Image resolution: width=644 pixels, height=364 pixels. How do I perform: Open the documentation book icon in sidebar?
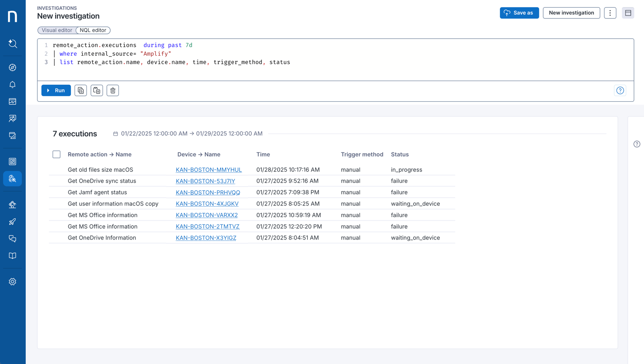(12, 255)
